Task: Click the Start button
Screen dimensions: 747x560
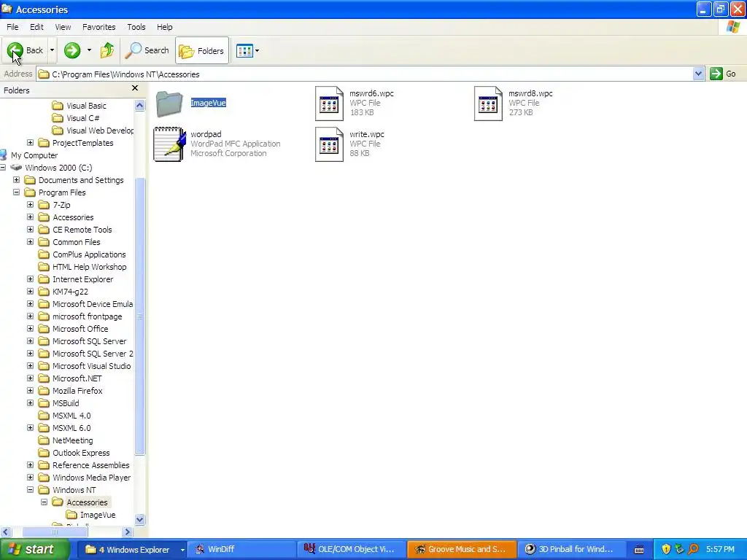Action: click(35, 549)
